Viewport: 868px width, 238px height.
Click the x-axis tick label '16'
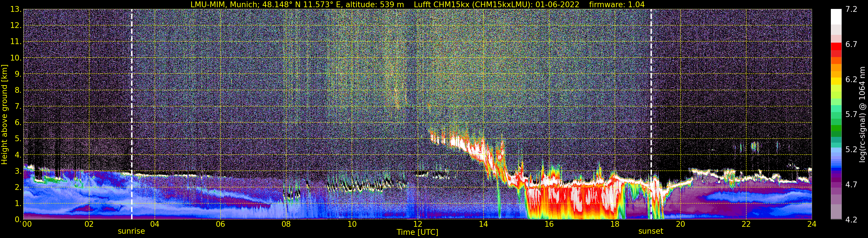point(549,224)
